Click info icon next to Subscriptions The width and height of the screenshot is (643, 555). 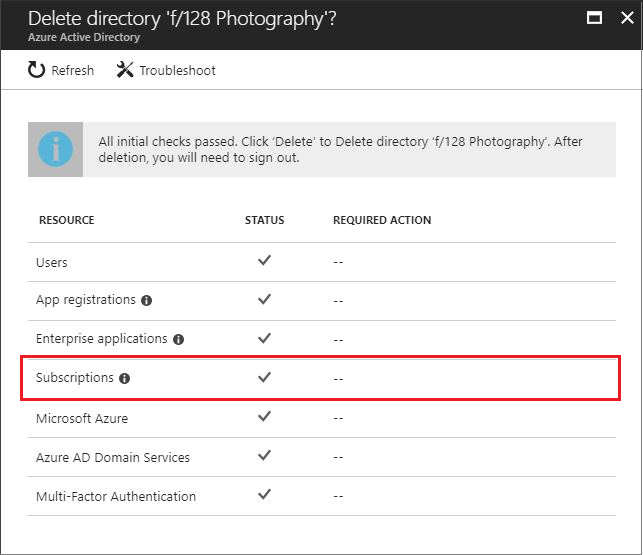click(124, 379)
